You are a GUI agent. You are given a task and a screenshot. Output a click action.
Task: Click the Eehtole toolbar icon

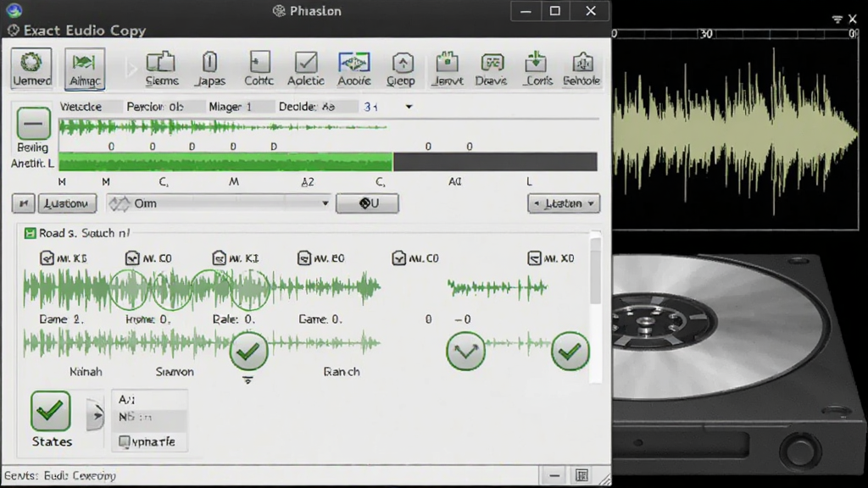(x=581, y=69)
